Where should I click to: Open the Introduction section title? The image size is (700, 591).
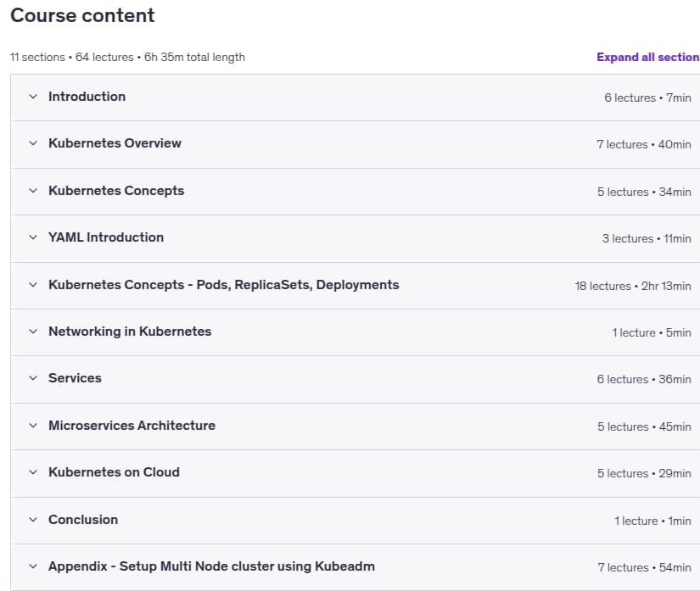(x=87, y=97)
